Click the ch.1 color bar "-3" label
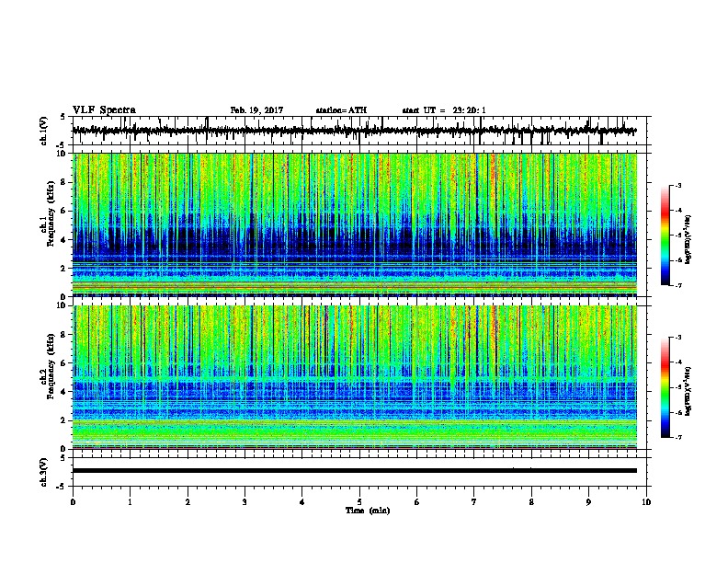Image resolution: width=728 pixels, height=563 pixels. (677, 185)
